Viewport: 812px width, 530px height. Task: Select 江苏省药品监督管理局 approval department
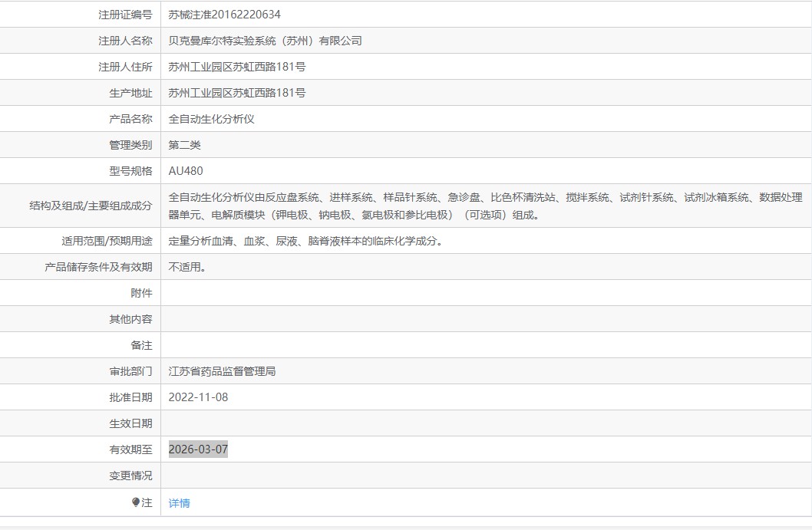(x=222, y=371)
